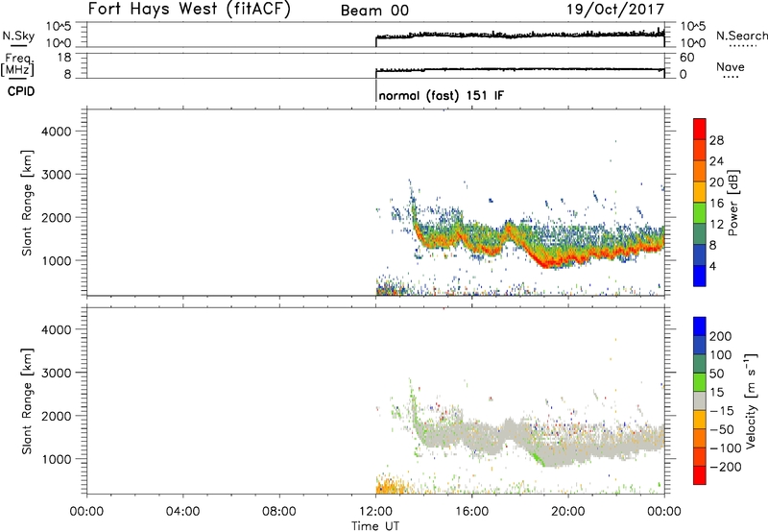768x532 pixels.
Task: Click the 'Slant Range [km]' label of velocity panel
Action: click(x=27, y=401)
